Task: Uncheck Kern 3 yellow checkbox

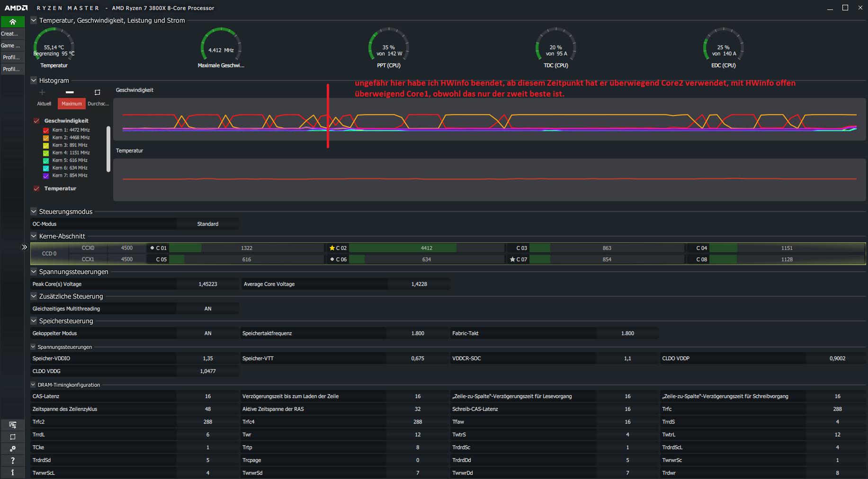Action: coord(46,145)
